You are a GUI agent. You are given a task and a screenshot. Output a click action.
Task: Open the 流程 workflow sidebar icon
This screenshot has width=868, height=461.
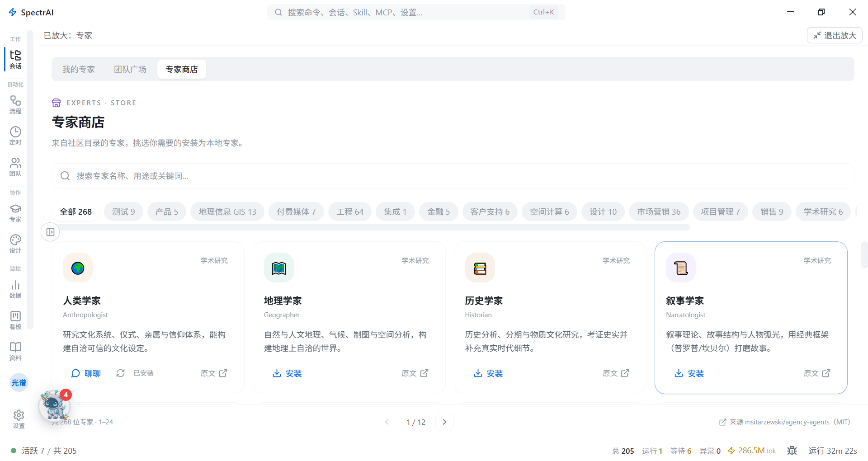[x=15, y=104]
